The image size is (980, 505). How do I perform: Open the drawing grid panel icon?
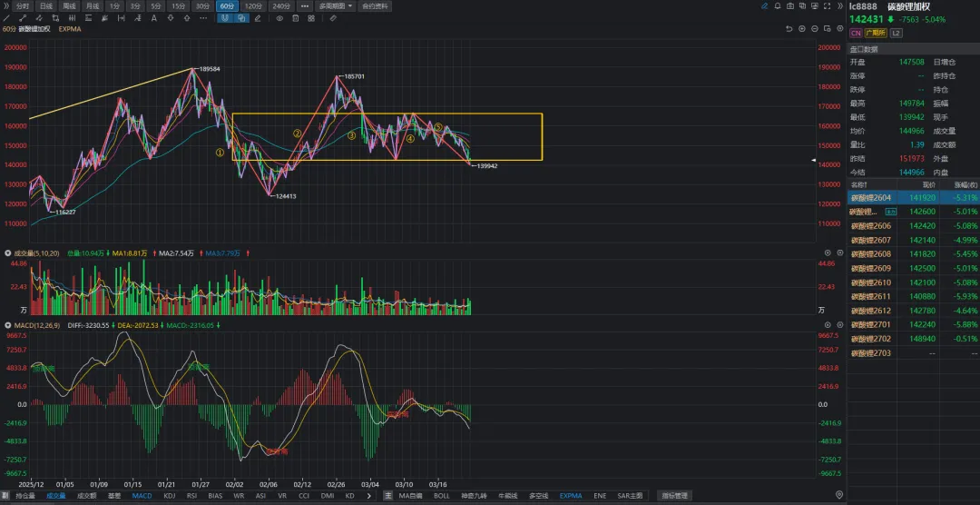pos(311,18)
